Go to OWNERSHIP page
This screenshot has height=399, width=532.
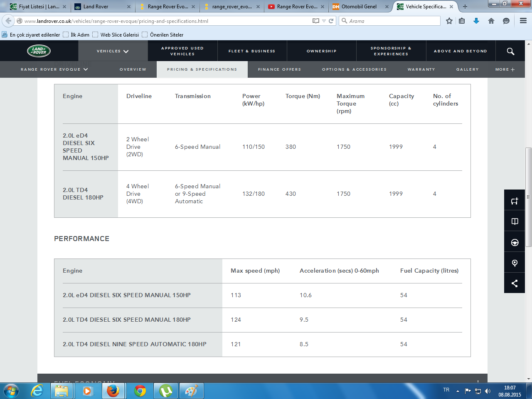322,51
